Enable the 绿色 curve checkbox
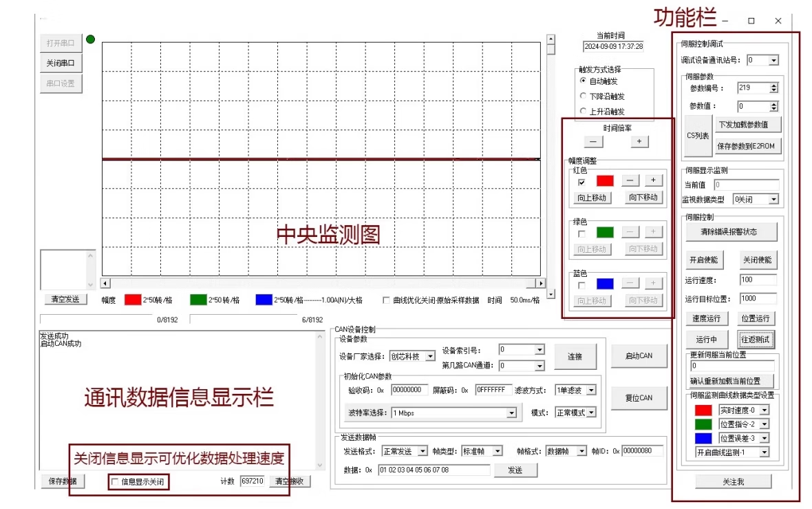The height and width of the screenshot is (509, 812). (x=581, y=233)
